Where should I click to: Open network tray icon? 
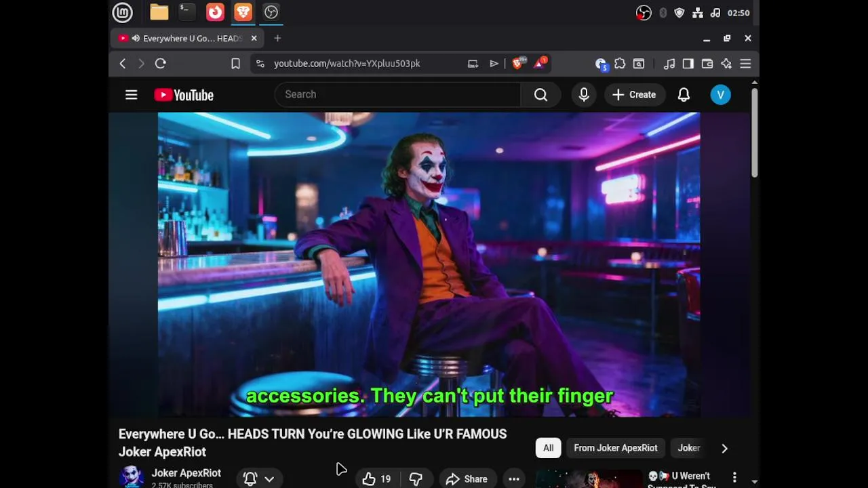click(x=698, y=13)
